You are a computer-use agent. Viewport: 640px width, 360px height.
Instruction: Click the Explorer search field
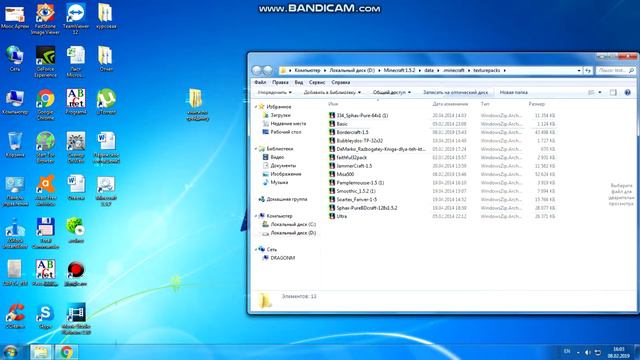(616, 71)
